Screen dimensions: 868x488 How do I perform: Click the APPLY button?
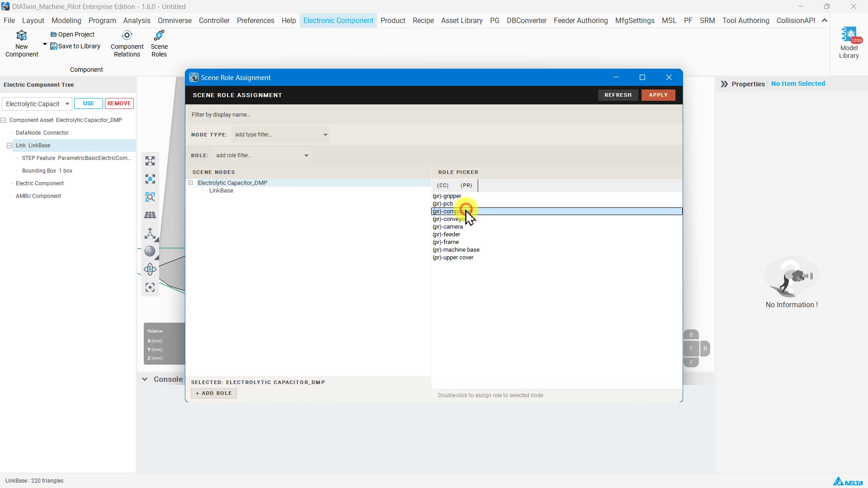click(x=658, y=95)
